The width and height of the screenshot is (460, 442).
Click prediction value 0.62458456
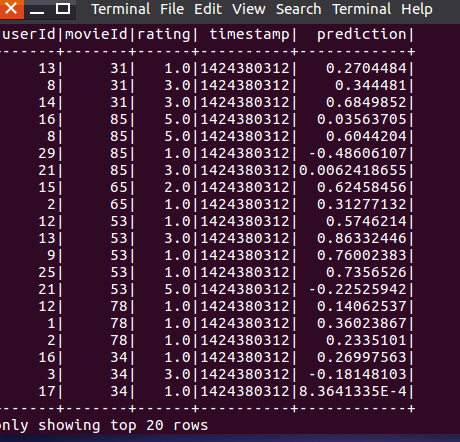[x=362, y=188]
